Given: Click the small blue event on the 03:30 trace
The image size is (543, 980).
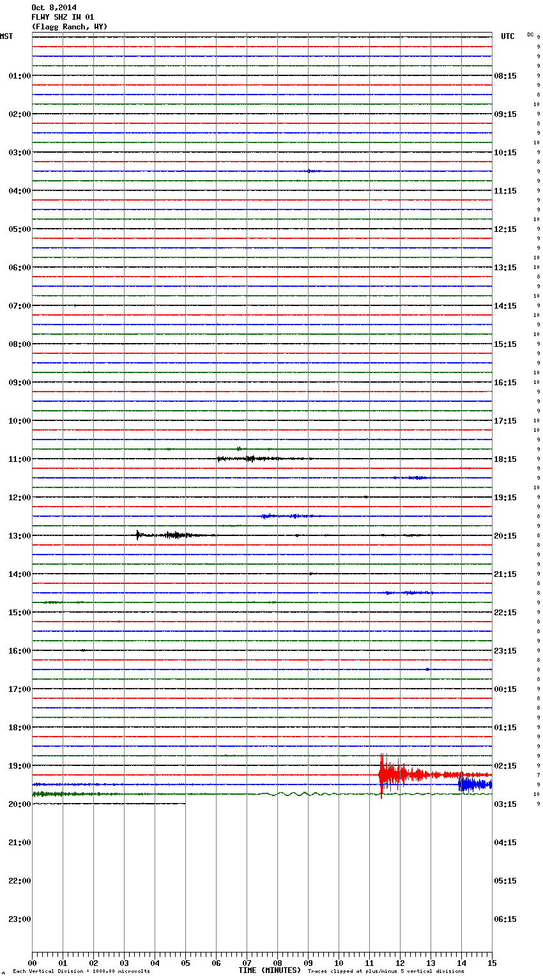Looking at the screenshot, I should (312, 171).
